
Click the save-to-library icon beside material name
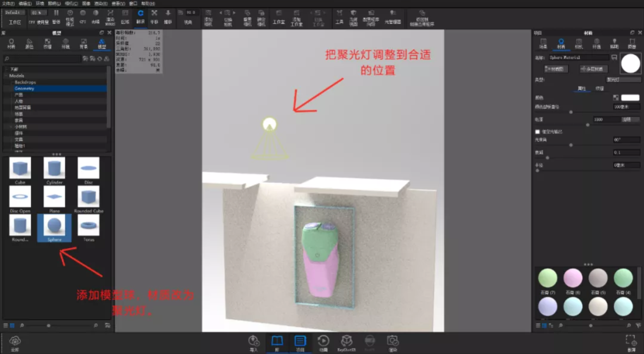point(614,57)
